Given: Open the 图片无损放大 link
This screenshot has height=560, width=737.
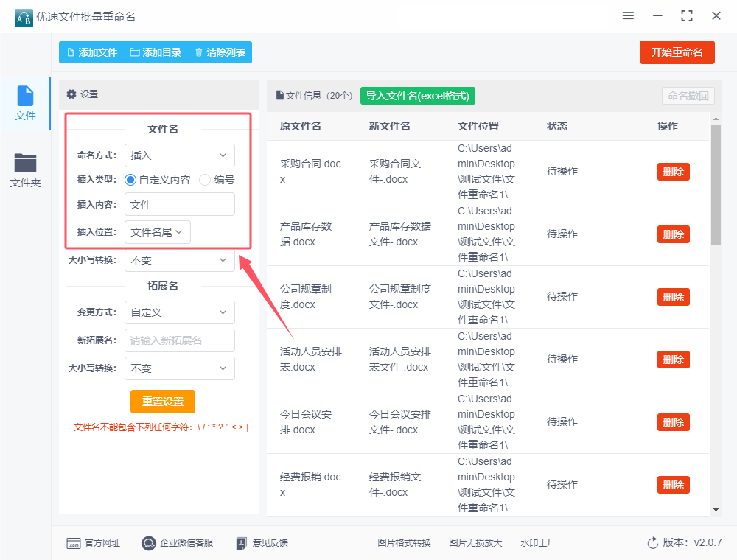Looking at the screenshot, I should coord(475,543).
